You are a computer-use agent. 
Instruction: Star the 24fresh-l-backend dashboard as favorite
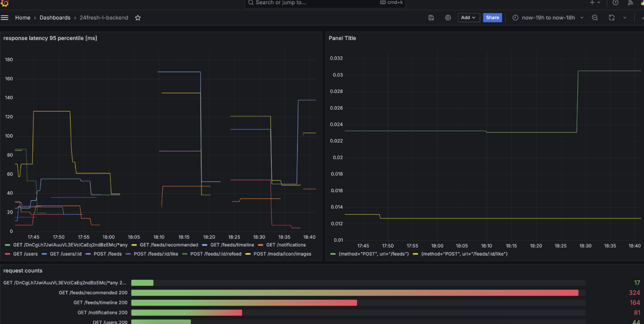pos(138,18)
